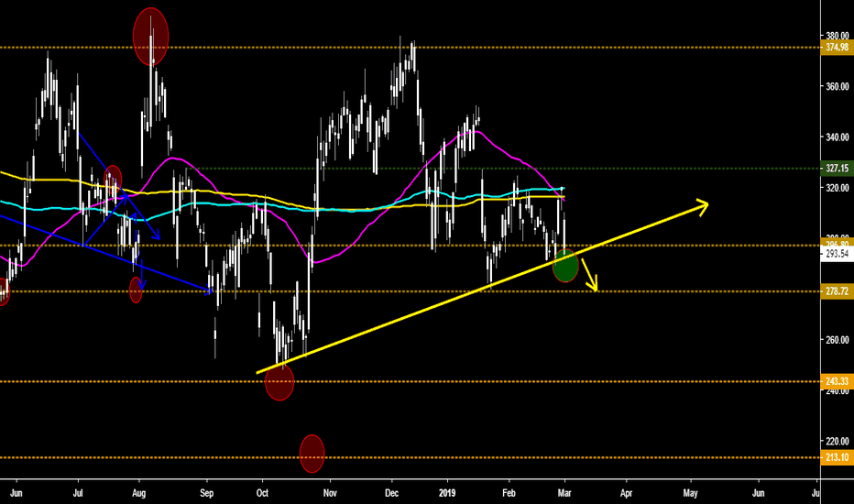
Task: Select the green ellipse drawing on trendline
Action: [565, 266]
